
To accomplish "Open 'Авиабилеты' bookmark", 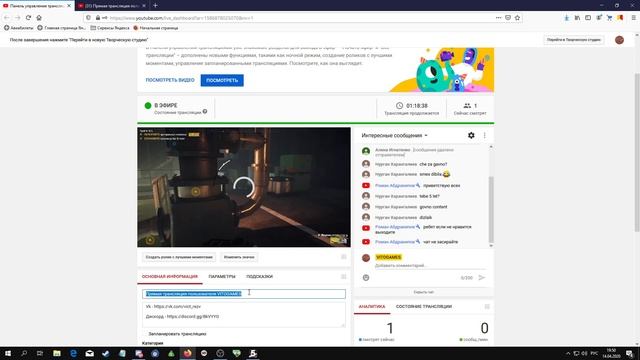I will coord(18,28).
